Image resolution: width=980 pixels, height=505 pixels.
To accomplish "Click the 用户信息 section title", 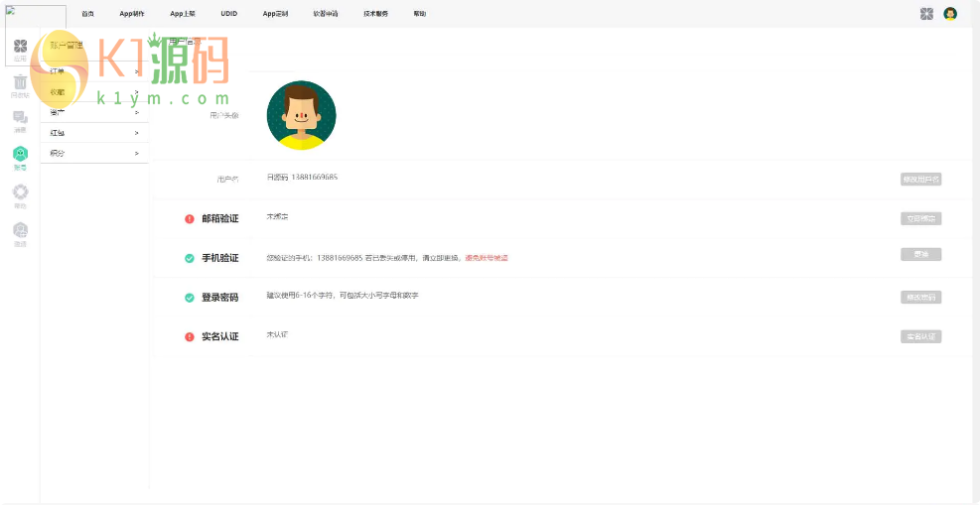I will tap(185, 42).
